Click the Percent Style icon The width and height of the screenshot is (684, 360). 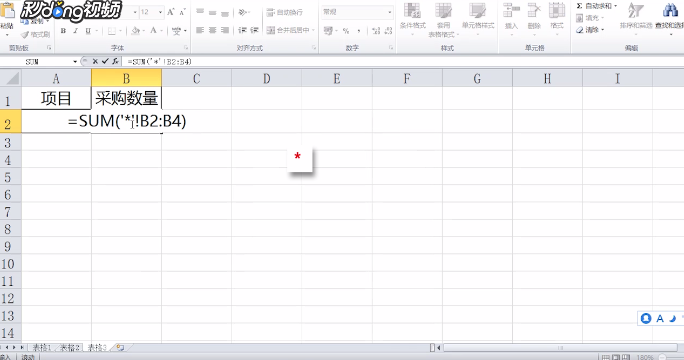point(346,31)
